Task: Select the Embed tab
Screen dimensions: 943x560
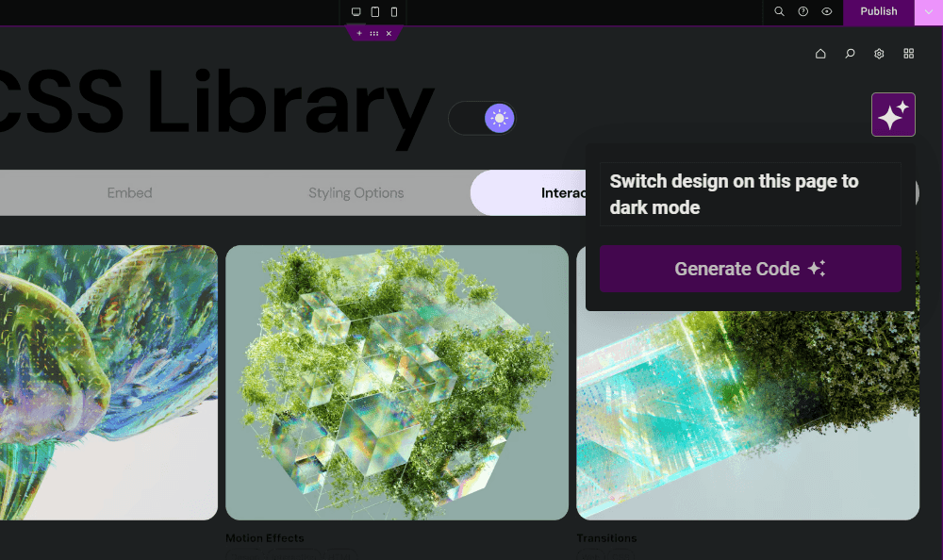Action: click(129, 192)
